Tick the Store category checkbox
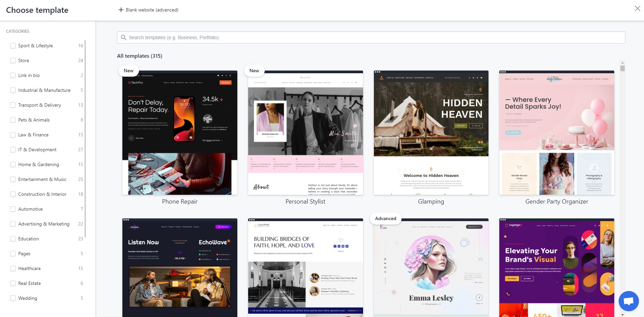The width and height of the screenshot is (644, 317). (13, 60)
